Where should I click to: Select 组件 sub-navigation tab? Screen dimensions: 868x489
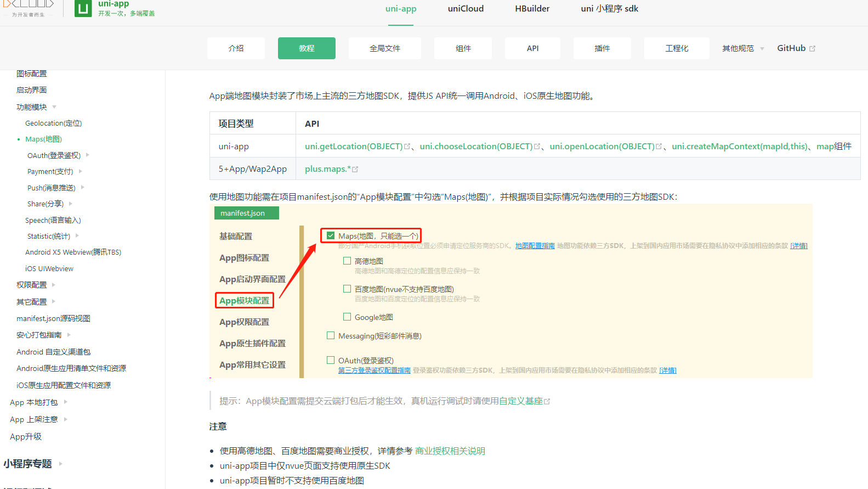click(463, 48)
